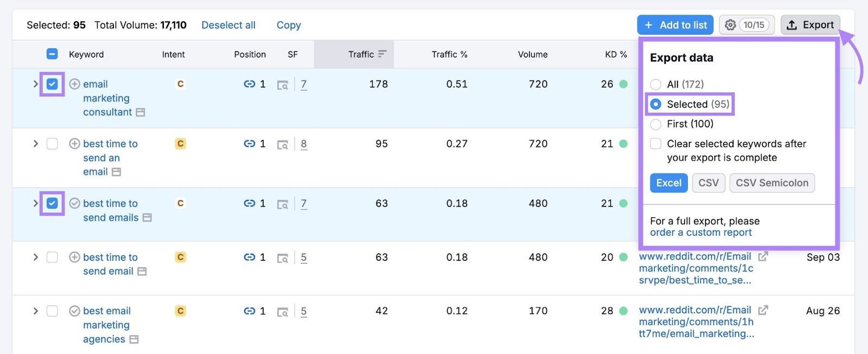The width and height of the screenshot is (868, 354).
Task: Open external link icon for Sep 03 Reddit URL
Action: (763, 256)
